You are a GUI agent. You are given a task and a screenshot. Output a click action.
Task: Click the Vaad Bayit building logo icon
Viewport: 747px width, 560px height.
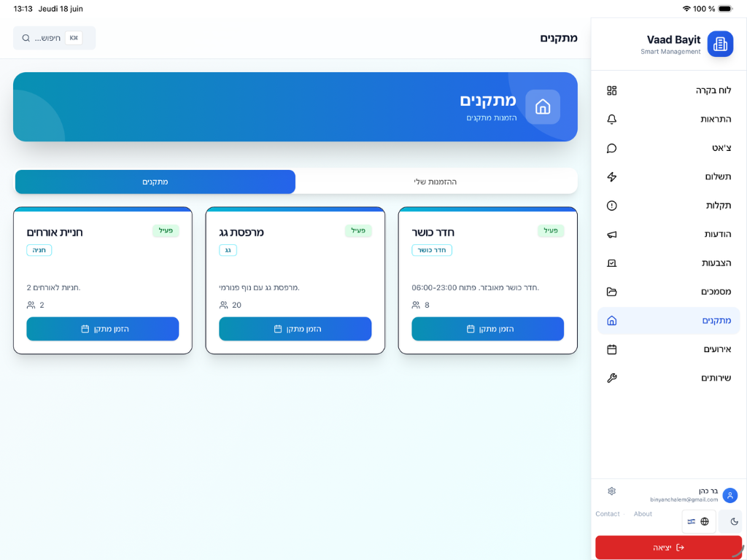tap(720, 44)
